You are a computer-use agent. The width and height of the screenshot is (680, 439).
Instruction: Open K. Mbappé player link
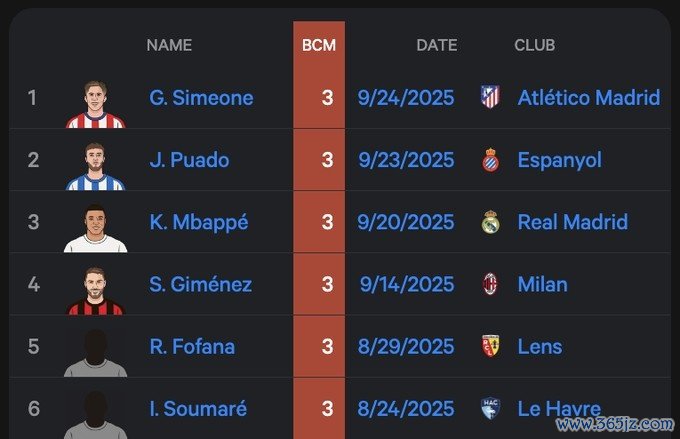point(198,222)
